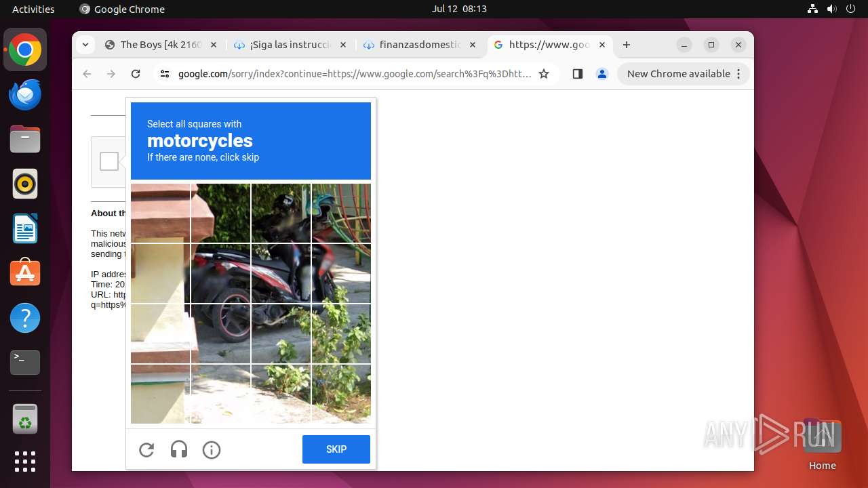The width and height of the screenshot is (868, 488).
Task: Open Home folder desktop icon
Action: [x=822, y=444]
